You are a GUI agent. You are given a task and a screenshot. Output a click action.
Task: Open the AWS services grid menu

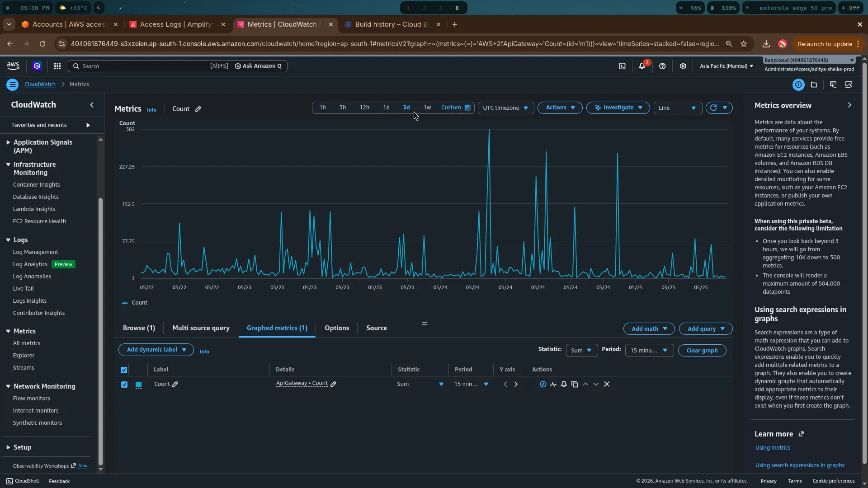pyautogui.click(x=57, y=66)
